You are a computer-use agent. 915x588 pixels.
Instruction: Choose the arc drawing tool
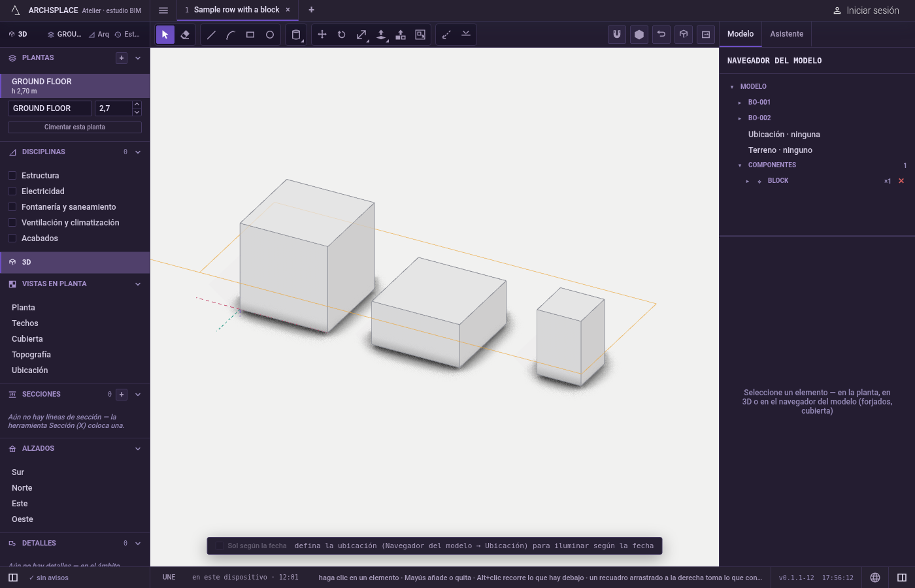(x=231, y=35)
